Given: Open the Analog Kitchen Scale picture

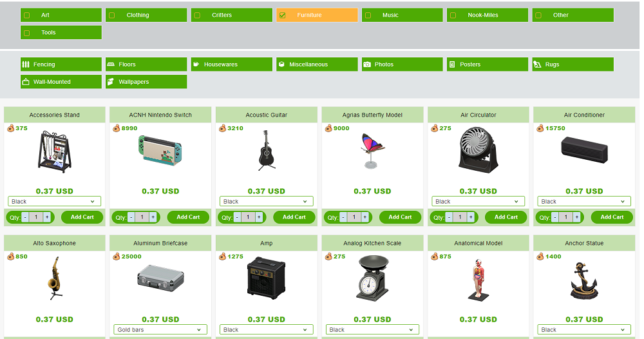Looking at the screenshot, I should coord(372,278).
